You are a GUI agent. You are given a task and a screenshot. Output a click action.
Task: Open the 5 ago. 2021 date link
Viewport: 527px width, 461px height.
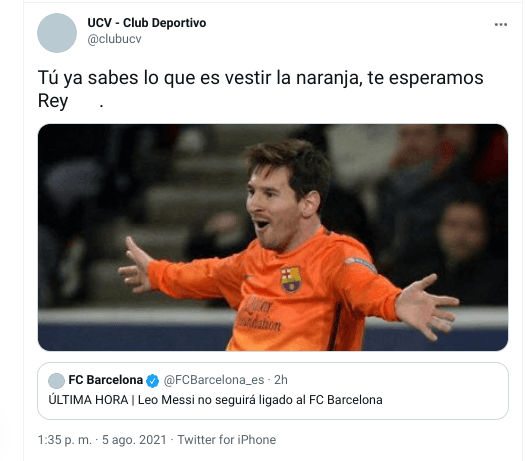click(134, 440)
